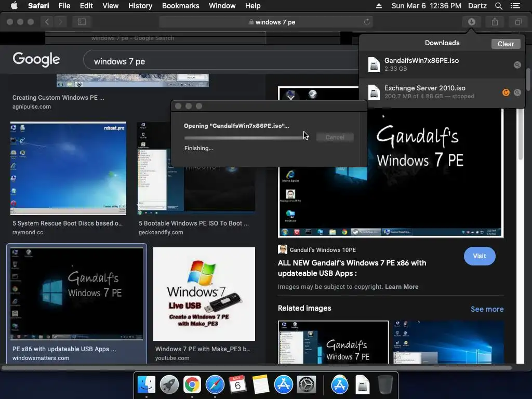Open Google Chrome from the Dock
The height and width of the screenshot is (399, 532).
192,385
